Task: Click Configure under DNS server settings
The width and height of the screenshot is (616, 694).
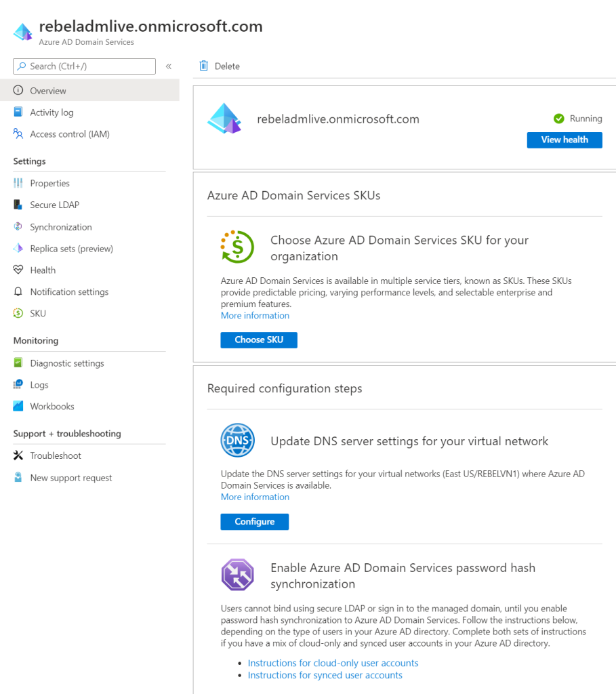Action: pyautogui.click(x=254, y=522)
